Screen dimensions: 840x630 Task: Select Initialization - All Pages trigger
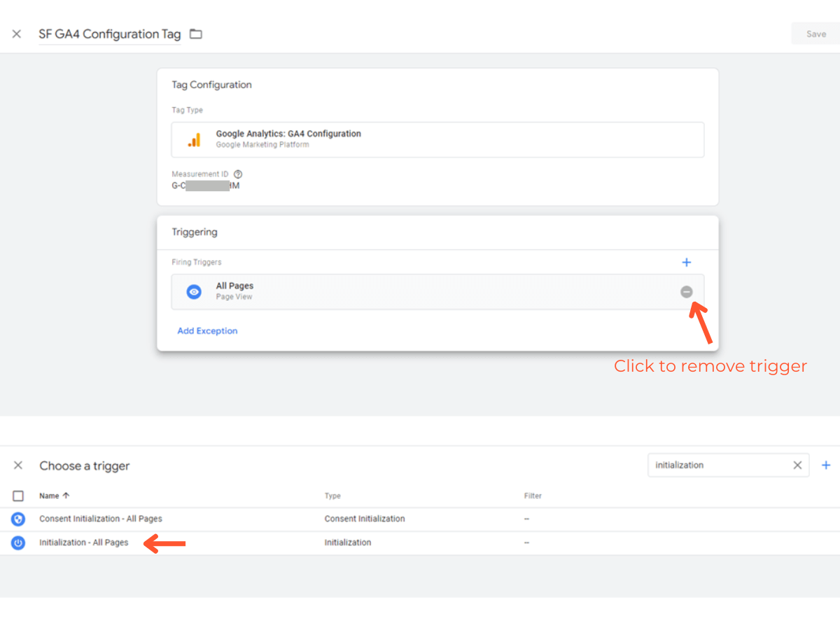click(84, 542)
